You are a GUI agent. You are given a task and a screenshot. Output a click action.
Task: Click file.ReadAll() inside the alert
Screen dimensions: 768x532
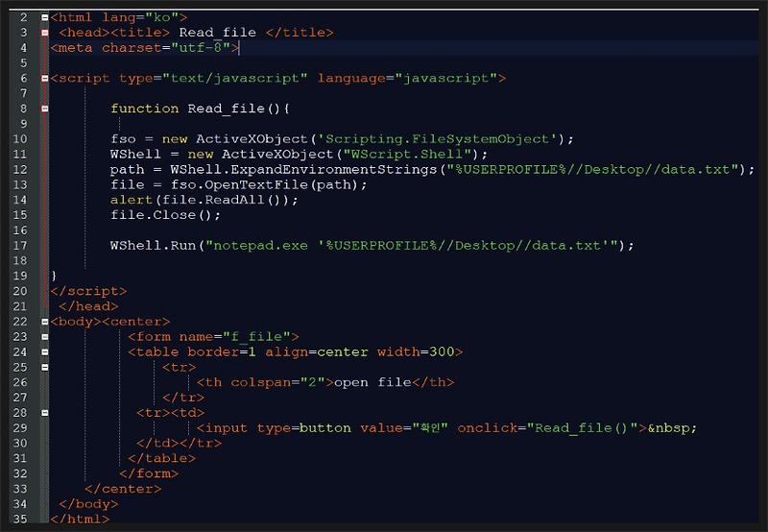tap(222, 200)
